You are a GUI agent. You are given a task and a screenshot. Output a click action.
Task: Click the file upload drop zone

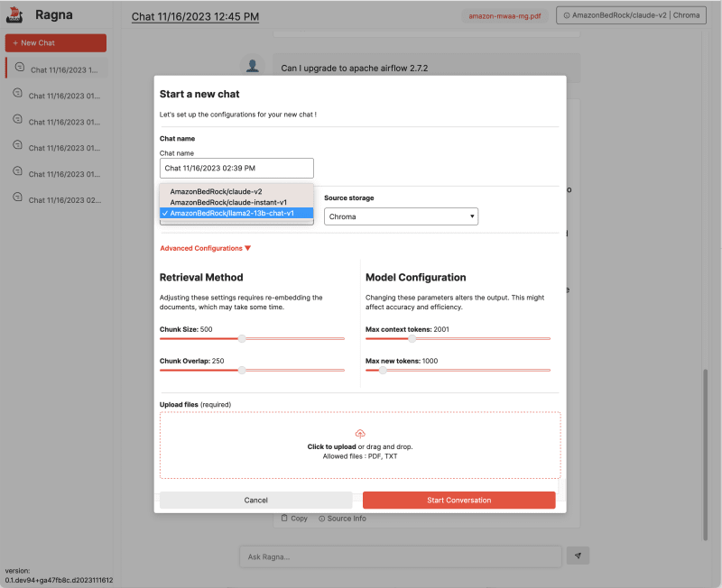[360, 446]
